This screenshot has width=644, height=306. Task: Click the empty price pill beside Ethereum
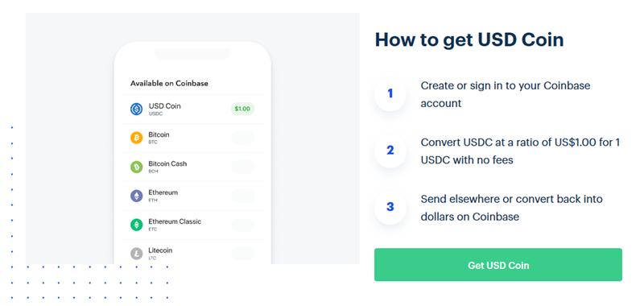coord(242,196)
